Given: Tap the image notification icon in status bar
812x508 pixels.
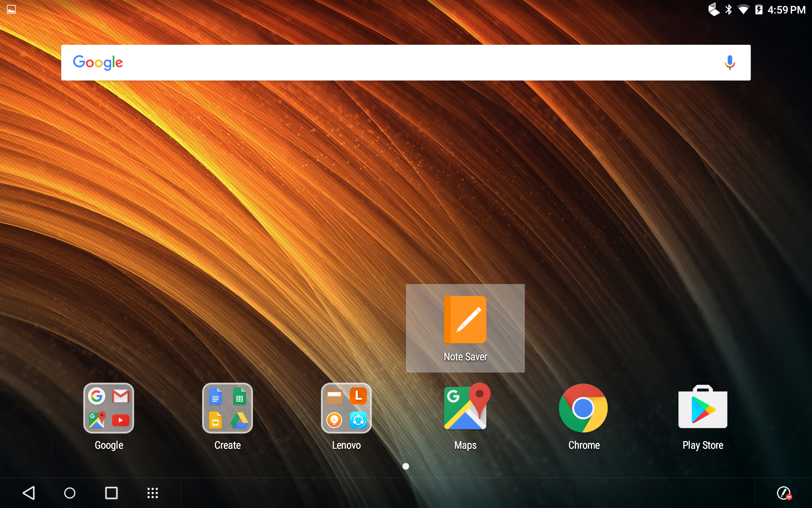Looking at the screenshot, I should [x=11, y=9].
